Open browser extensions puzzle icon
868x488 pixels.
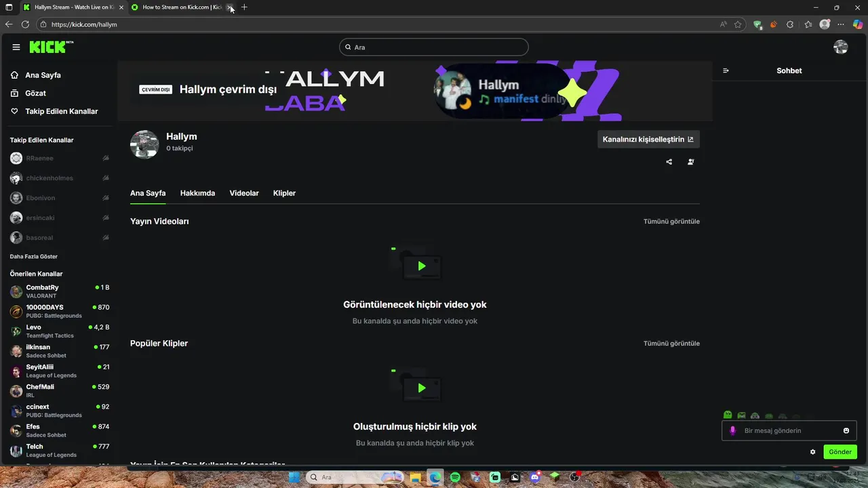tap(790, 24)
